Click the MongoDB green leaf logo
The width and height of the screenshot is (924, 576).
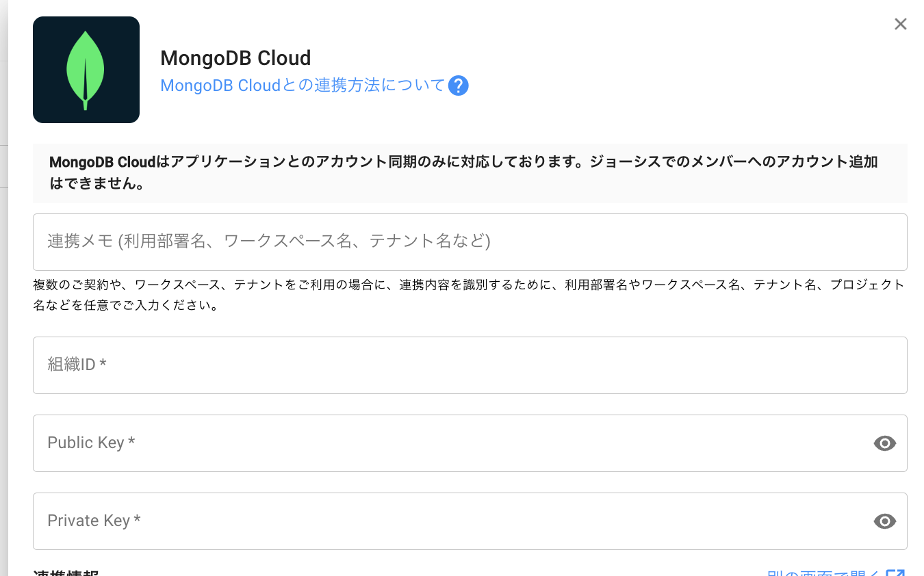pos(86,70)
